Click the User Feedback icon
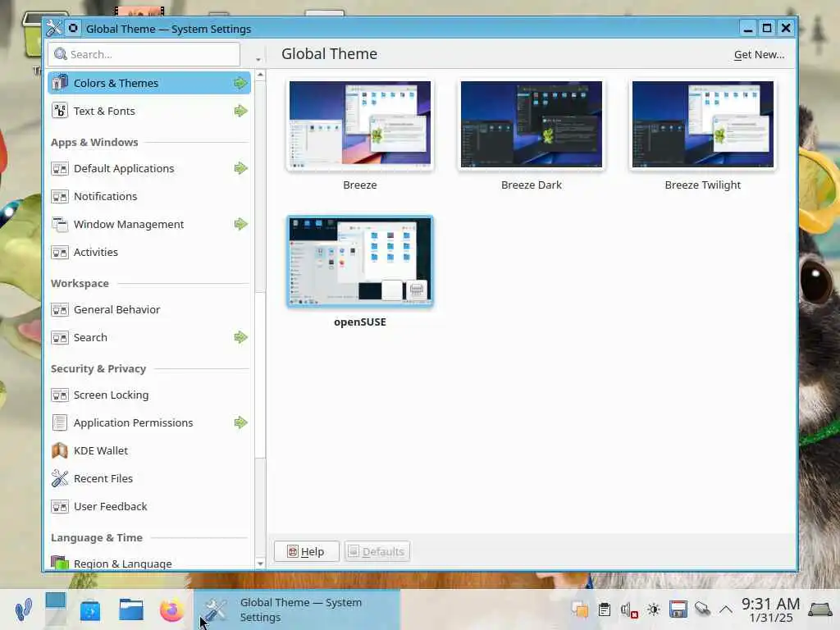Viewport: 840px width, 630px height. [59, 506]
